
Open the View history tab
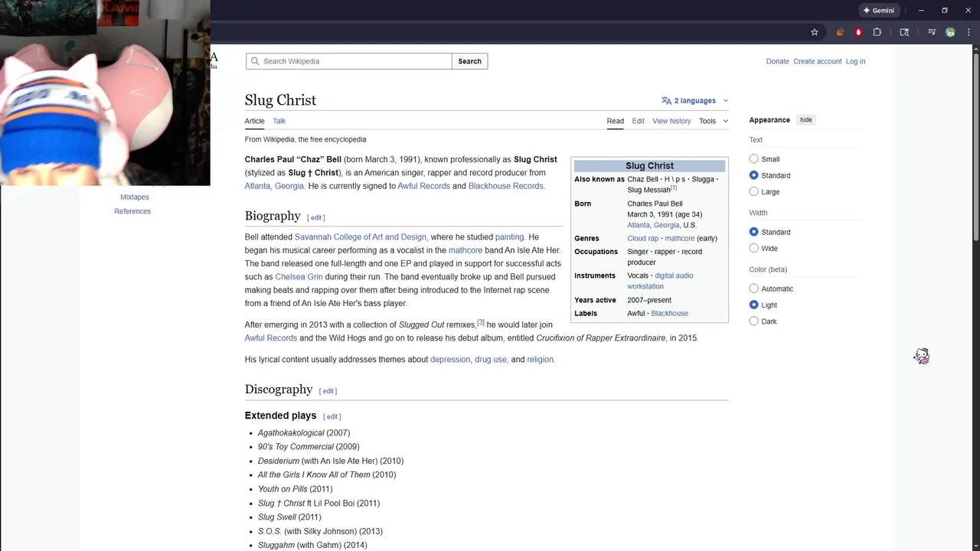point(671,121)
